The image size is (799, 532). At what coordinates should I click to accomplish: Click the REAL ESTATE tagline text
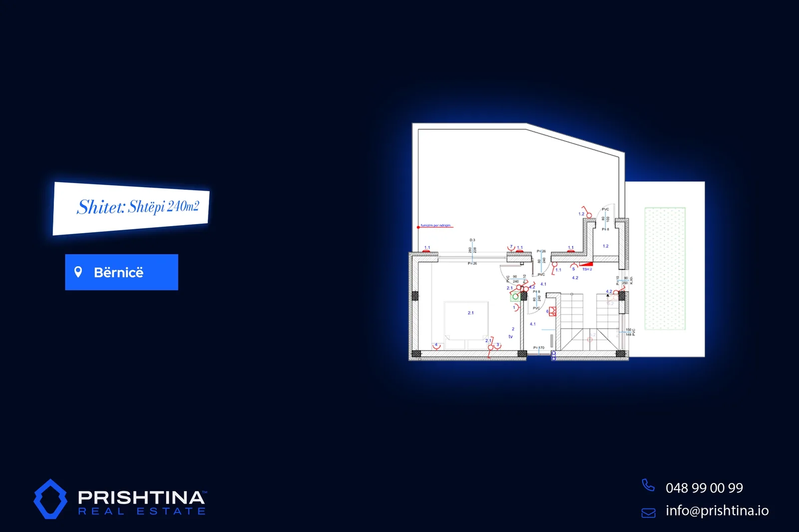click(142, 512)
